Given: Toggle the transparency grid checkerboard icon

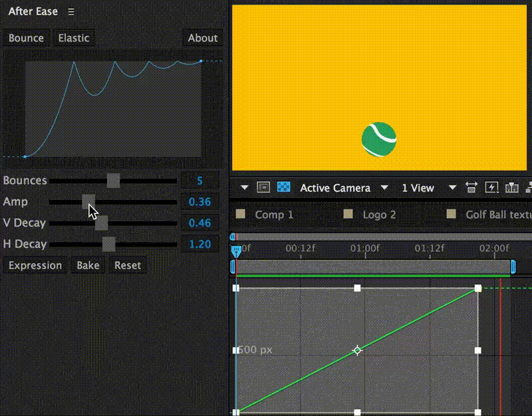Looking at the screenshot, I should click(284, 187).
